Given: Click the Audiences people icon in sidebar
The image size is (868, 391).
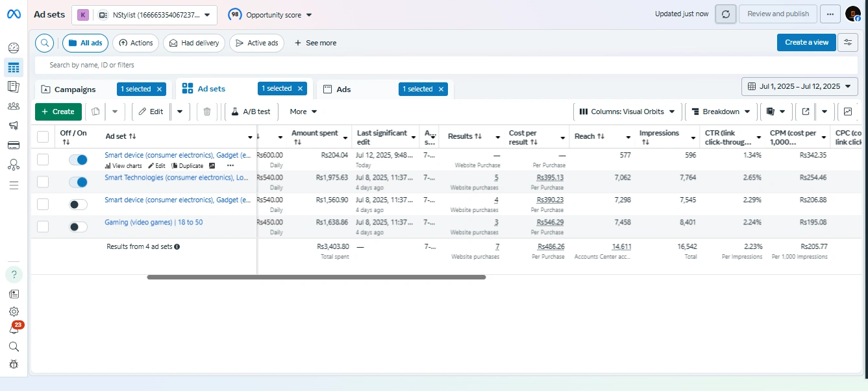Looking at the screenshot, I should click(14, 106).
